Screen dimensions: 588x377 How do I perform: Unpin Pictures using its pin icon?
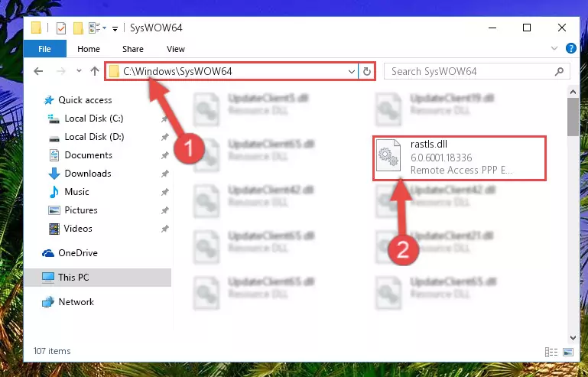[x=164, y=210]
